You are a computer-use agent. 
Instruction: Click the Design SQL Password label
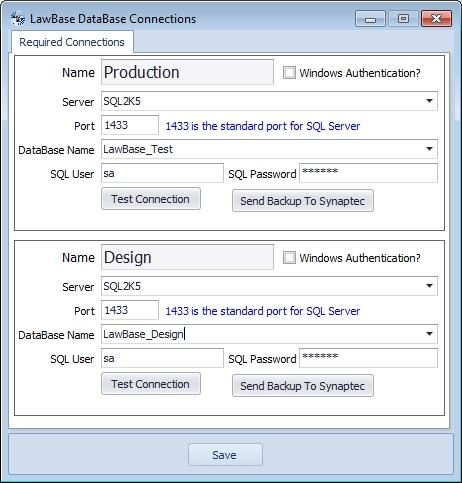pyautogui.click(x=262, y=359)
